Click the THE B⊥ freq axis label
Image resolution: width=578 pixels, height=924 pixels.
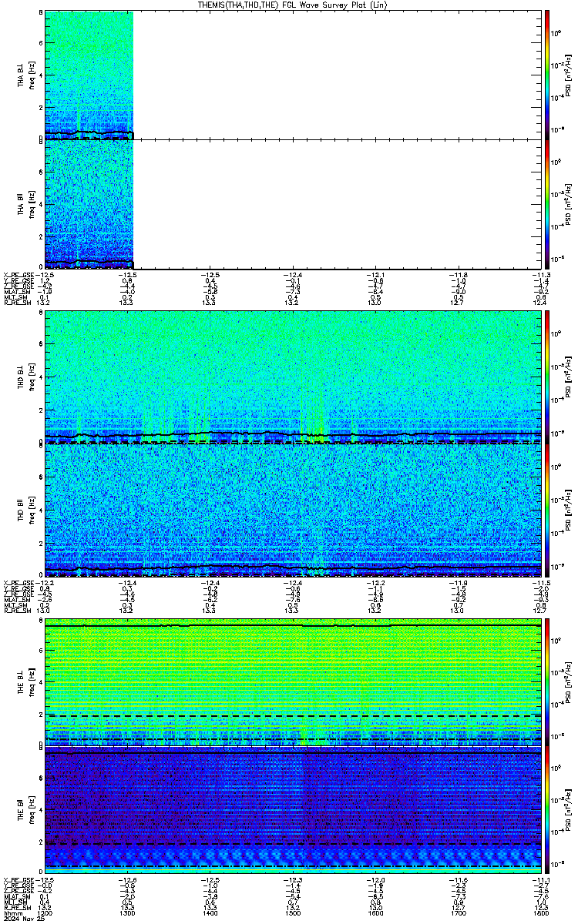[26, 681]
